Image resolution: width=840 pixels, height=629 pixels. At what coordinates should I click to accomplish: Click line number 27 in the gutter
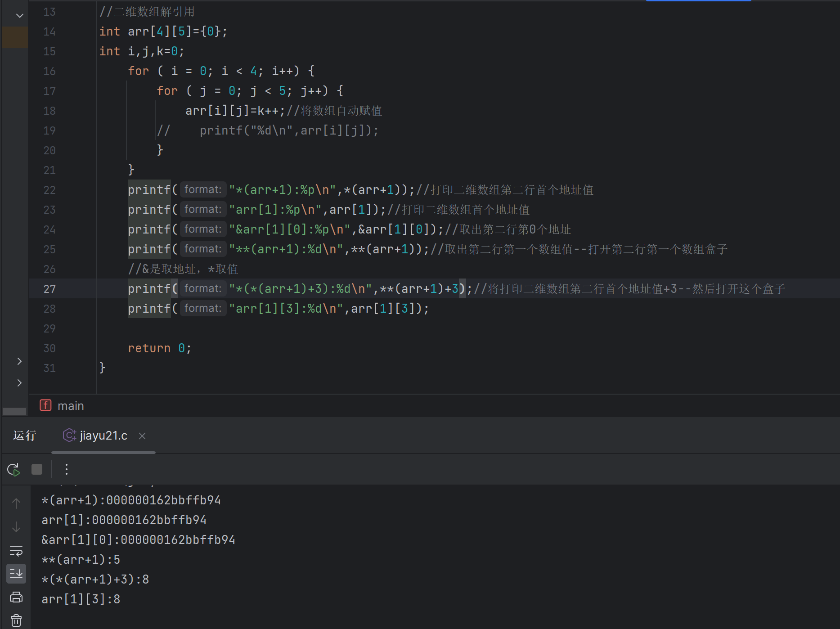tap(49, 289)
